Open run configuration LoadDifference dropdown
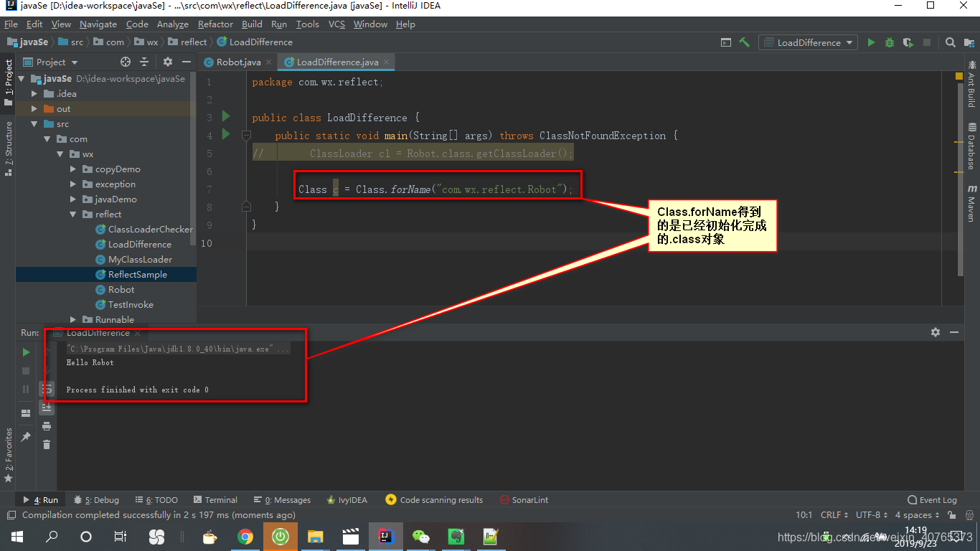 pos(809,42)
